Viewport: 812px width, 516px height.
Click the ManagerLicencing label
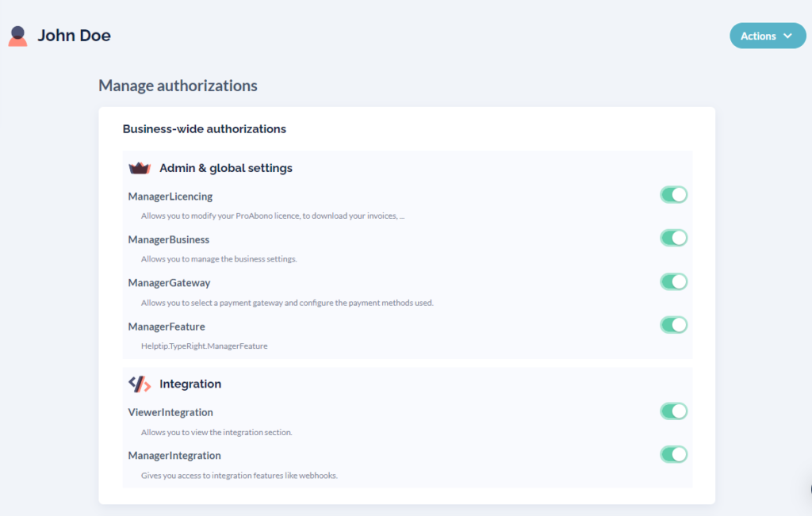pyautogui.click(x=170, y=197)
